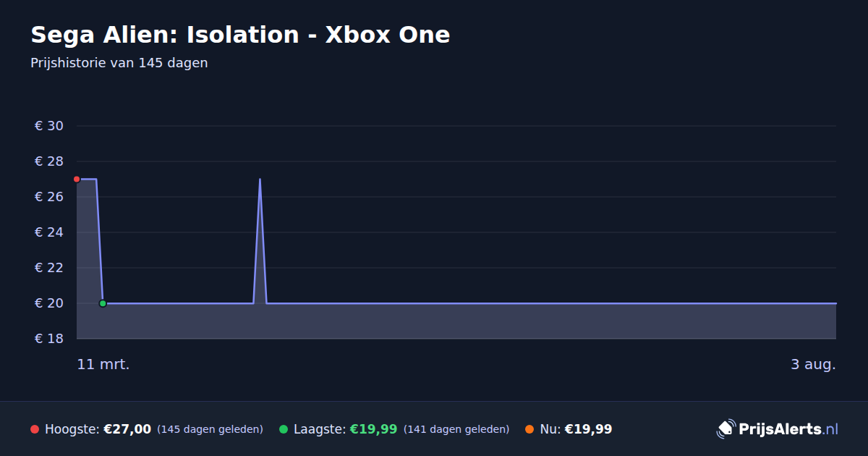Image resolution: width=868 pixels, height=456 pixels.
Task: Click the Sega Alien: Isolation title
Action: 240,35
